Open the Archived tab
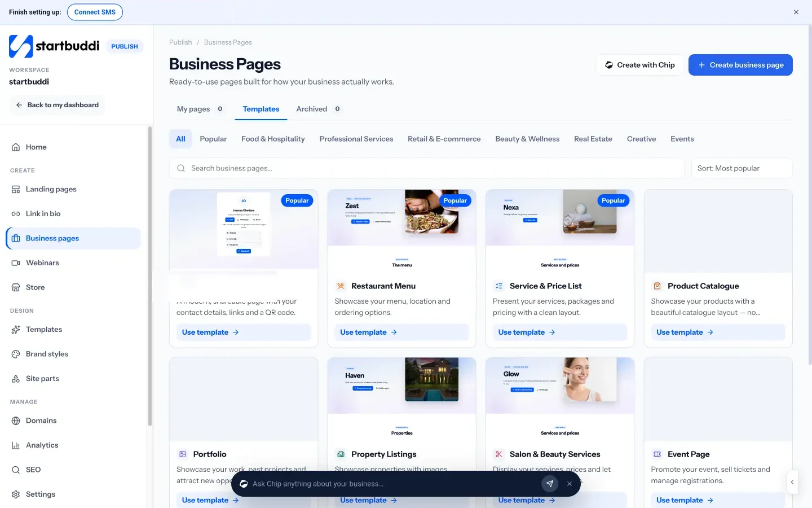The image size is (812, 508). point(318,109)
